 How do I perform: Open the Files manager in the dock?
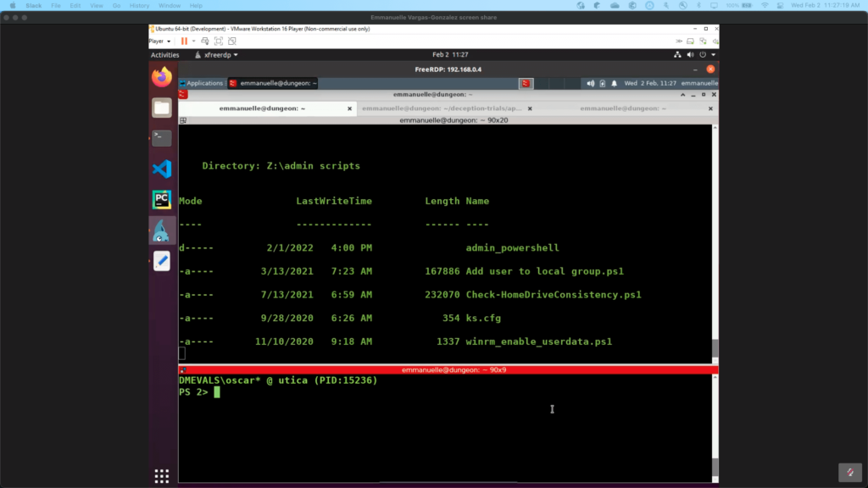pyautogui.click(x=162, y=108)
